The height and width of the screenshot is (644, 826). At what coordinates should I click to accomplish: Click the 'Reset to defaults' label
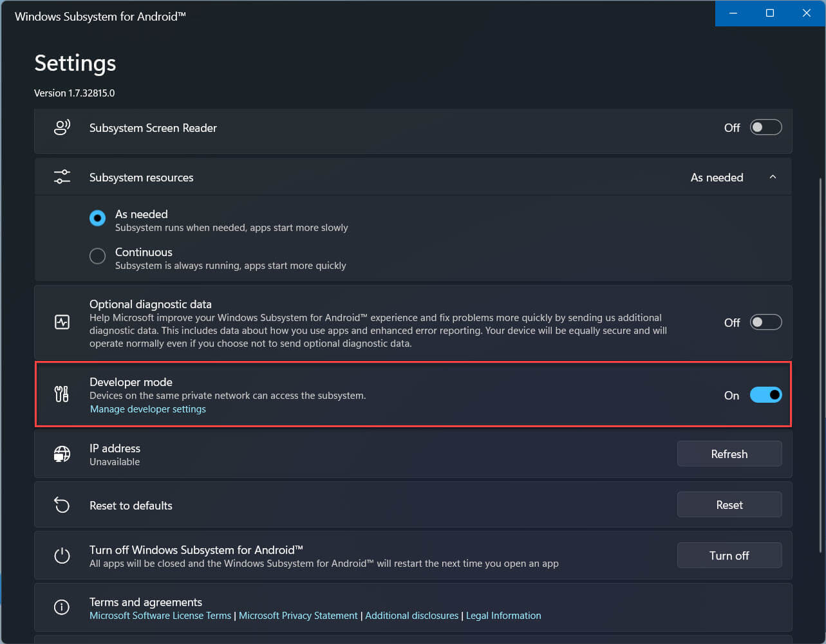pos(131,506)
